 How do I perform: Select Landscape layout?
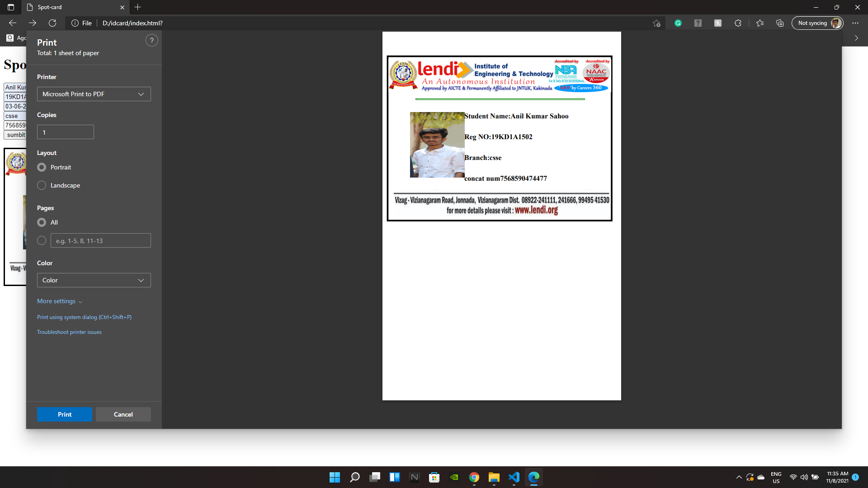(x=41, y=185)
